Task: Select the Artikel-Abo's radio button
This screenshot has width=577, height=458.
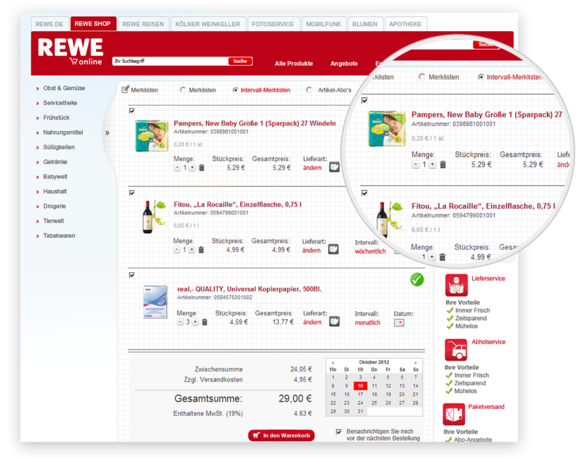Action: 309,90
